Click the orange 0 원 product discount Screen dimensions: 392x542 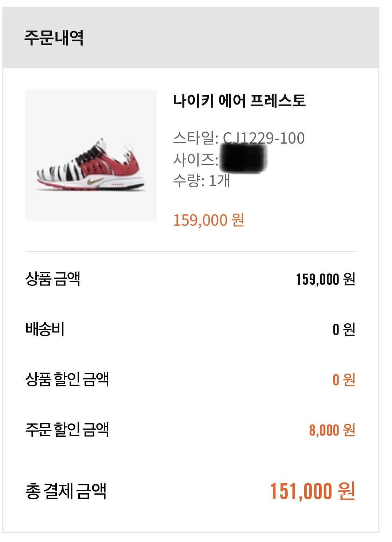tap(344, 380)
